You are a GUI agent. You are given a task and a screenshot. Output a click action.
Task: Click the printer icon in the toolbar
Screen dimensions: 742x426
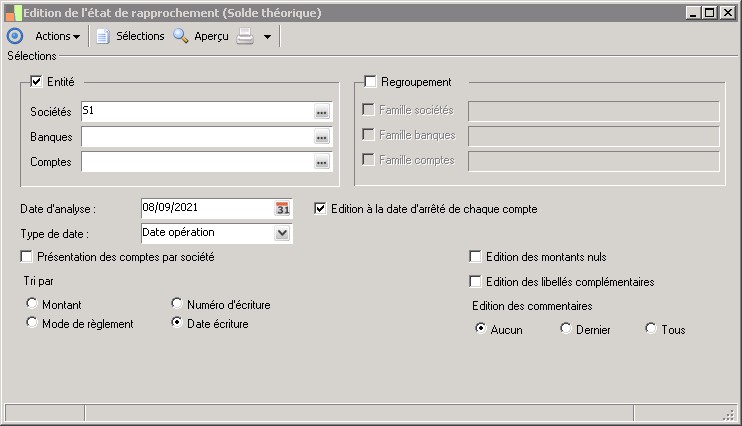245,36
